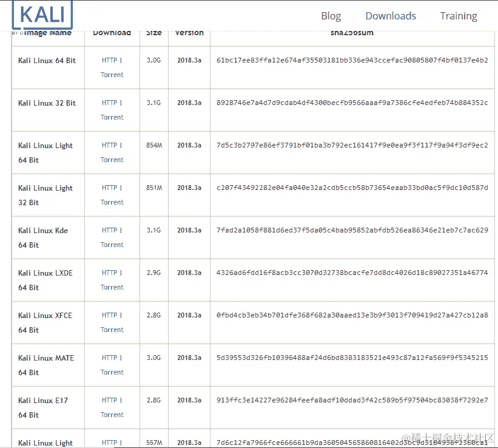This screenshot has width=498, height=448.
Task: Click the 851M size cell
Action: (154, 188)
